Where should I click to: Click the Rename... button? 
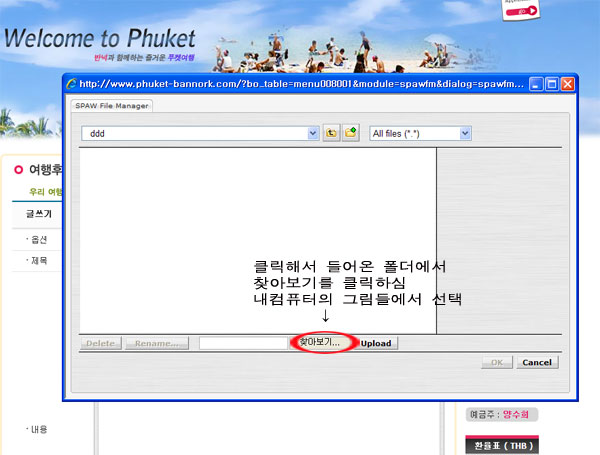(x=157, y=343)
